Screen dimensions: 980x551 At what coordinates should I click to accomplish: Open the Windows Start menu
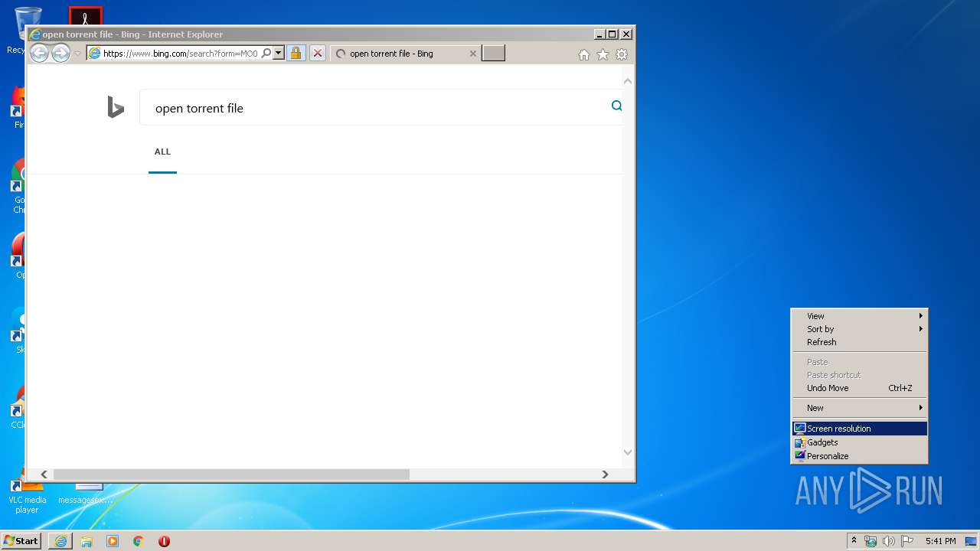point(21,541)
